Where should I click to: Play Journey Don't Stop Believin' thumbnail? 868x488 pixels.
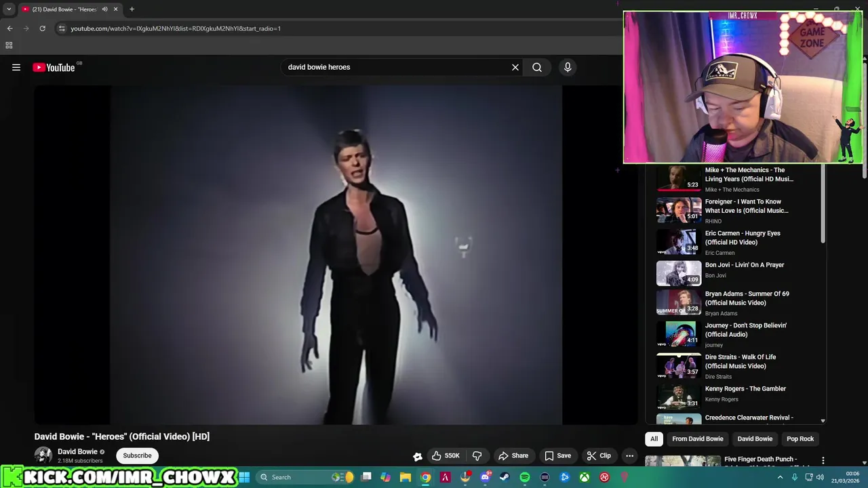pos(679,334)
